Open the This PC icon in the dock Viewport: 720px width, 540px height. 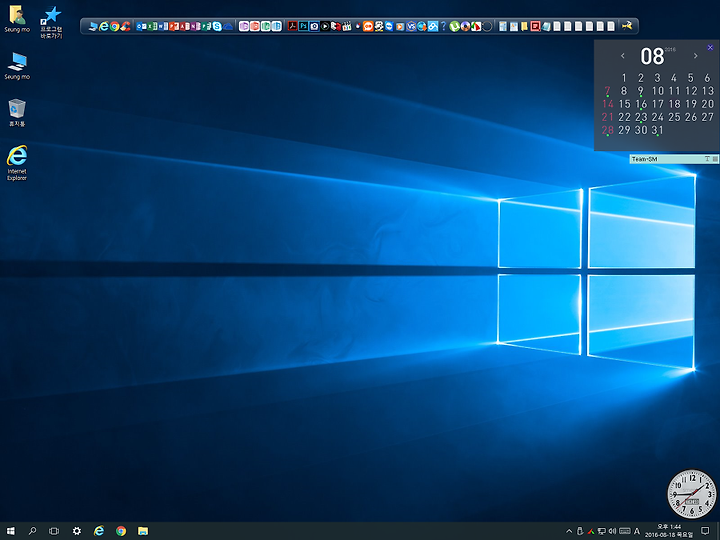pos(93,27)
